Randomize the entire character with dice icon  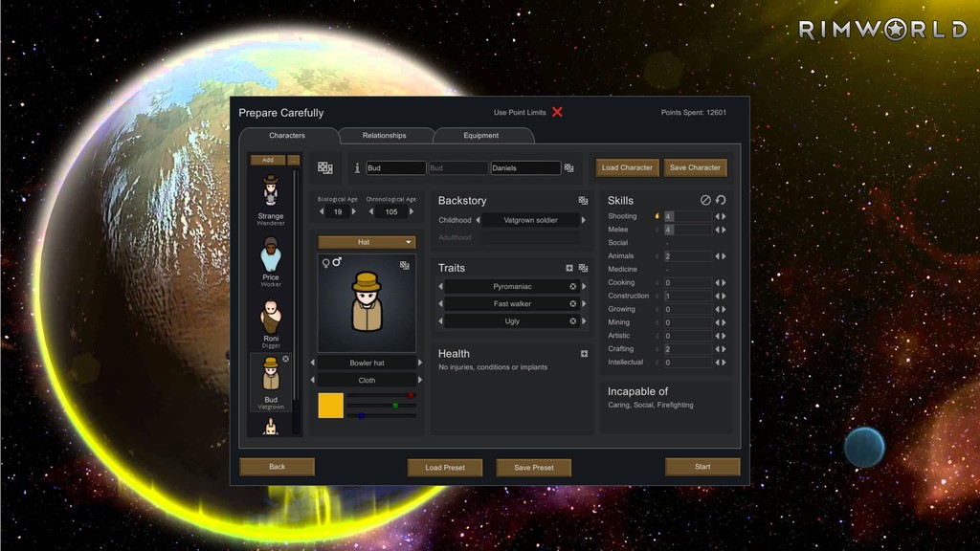[325, 167]
